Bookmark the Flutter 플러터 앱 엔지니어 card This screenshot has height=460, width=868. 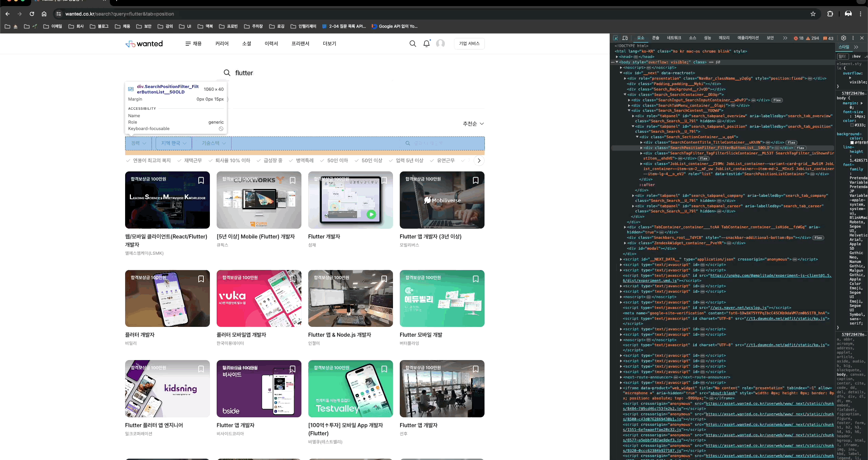tap(201, 369)
